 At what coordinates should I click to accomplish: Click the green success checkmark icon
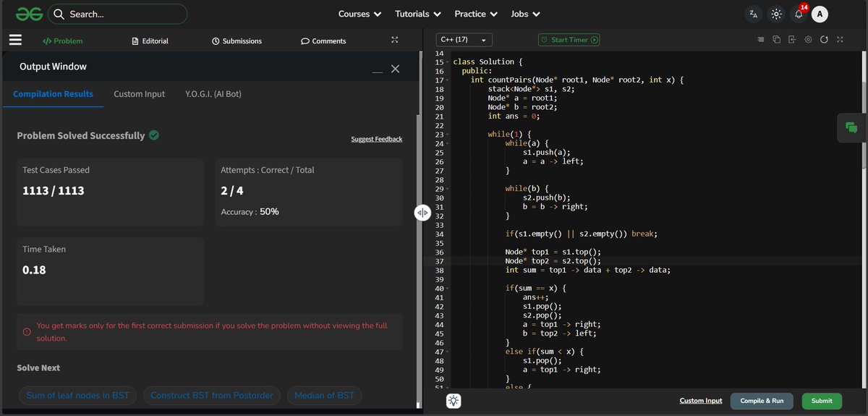point(154,135)
